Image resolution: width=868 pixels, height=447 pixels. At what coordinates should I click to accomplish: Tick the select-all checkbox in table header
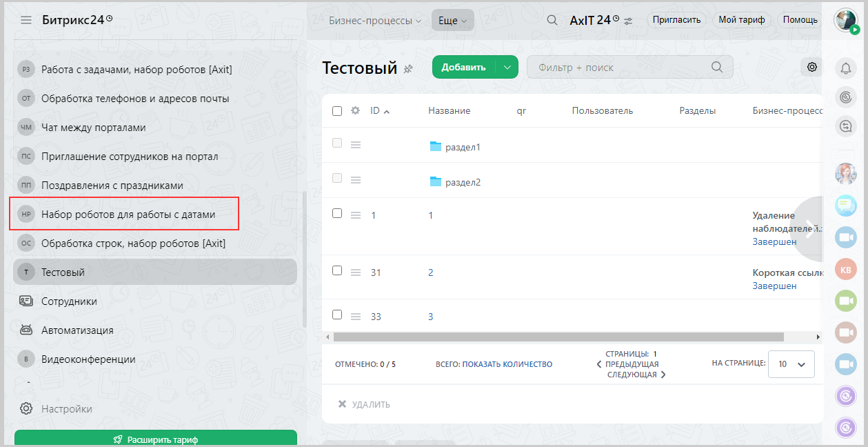[337, 110]
